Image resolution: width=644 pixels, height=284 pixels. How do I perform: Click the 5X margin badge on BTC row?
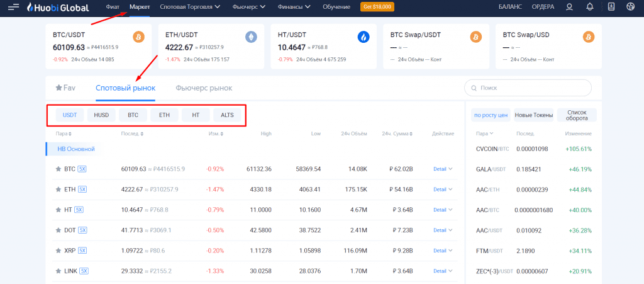[x=82, y=169]
